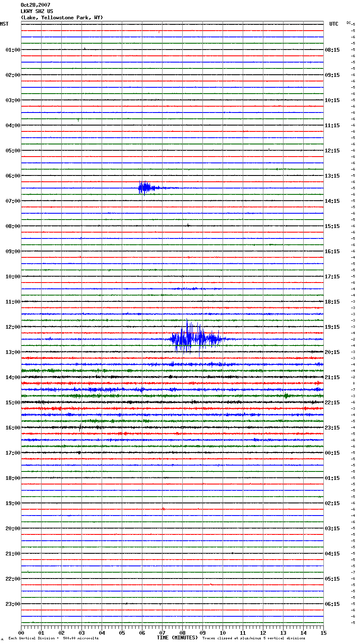The width and height of the screenshot is (357, 644).
Task: Click the 15 minute tick label on the bottom axis
Action: point(323,633)
